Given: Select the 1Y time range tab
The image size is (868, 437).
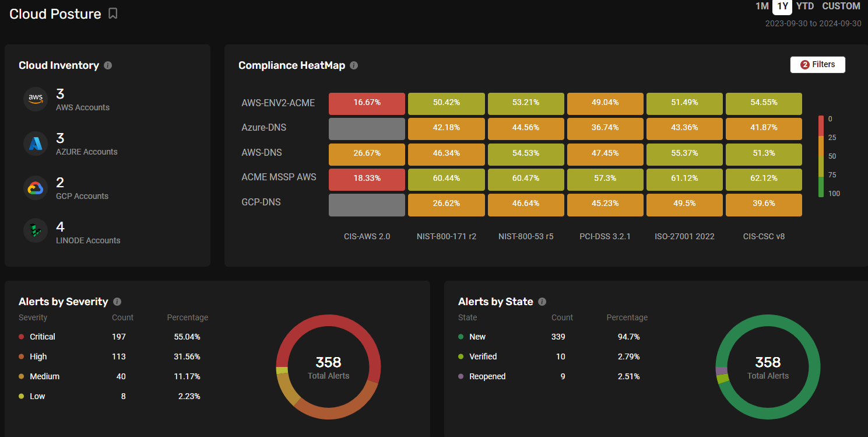Looking at the screenshot, I should [x=782, y=6].
